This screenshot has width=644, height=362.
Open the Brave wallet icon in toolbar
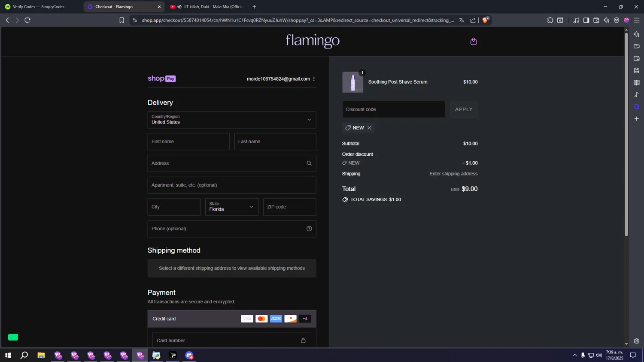[596, 20]
